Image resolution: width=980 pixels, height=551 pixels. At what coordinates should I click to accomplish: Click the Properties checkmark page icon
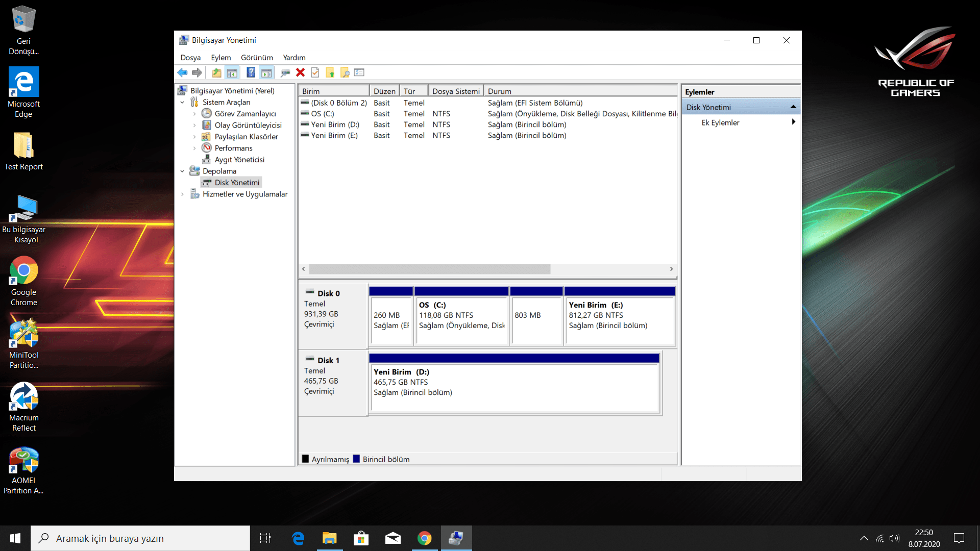(315, 73)
